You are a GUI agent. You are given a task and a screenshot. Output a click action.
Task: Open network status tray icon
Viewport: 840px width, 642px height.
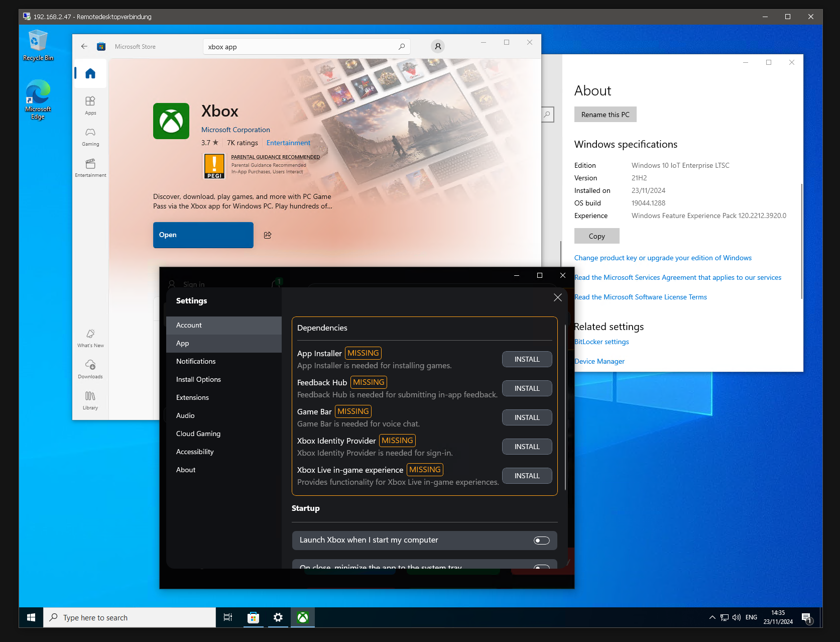coord(725,617)
